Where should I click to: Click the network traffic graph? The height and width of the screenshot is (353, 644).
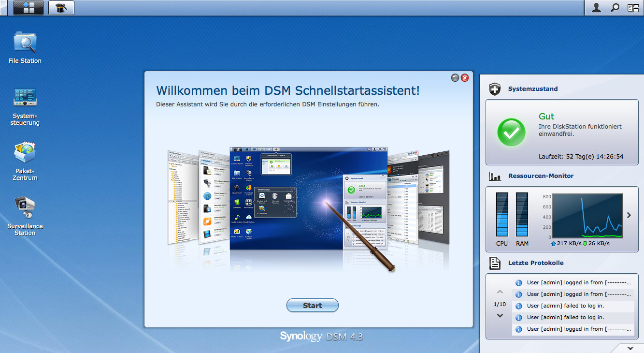(x=587, y=216)
